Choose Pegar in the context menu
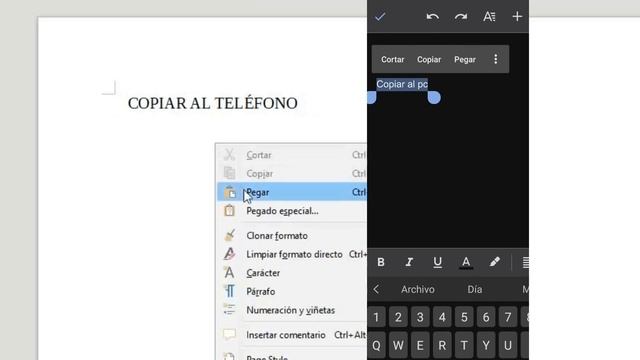The width and height of the screenshot is (640, 360). click(292, 192)
